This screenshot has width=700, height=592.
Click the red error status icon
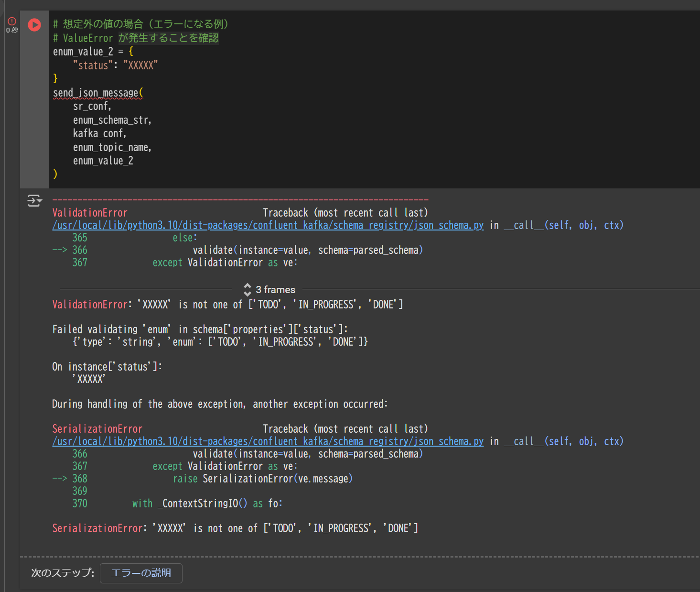click(x=12, y=21)
